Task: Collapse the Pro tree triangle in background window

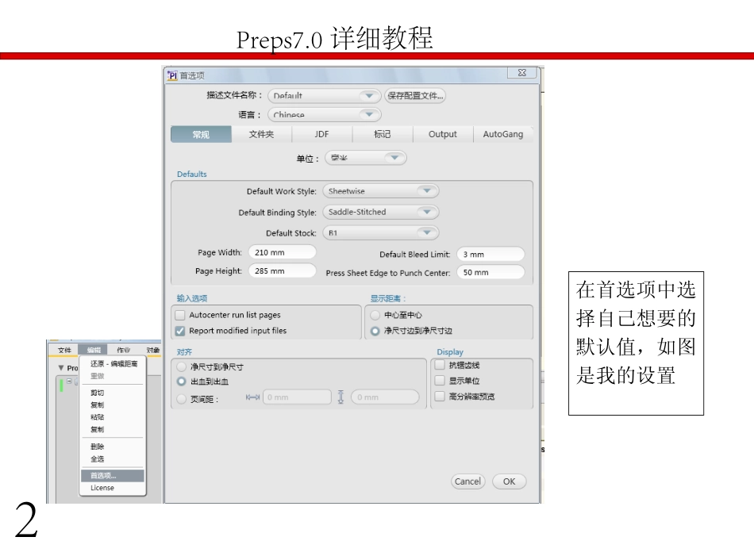Action: (61, 368)
